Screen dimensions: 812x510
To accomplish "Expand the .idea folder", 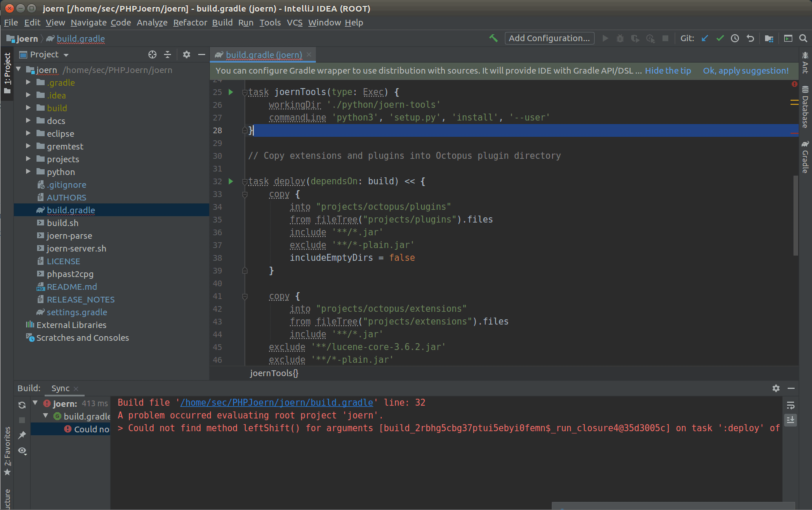I will 28,95.
